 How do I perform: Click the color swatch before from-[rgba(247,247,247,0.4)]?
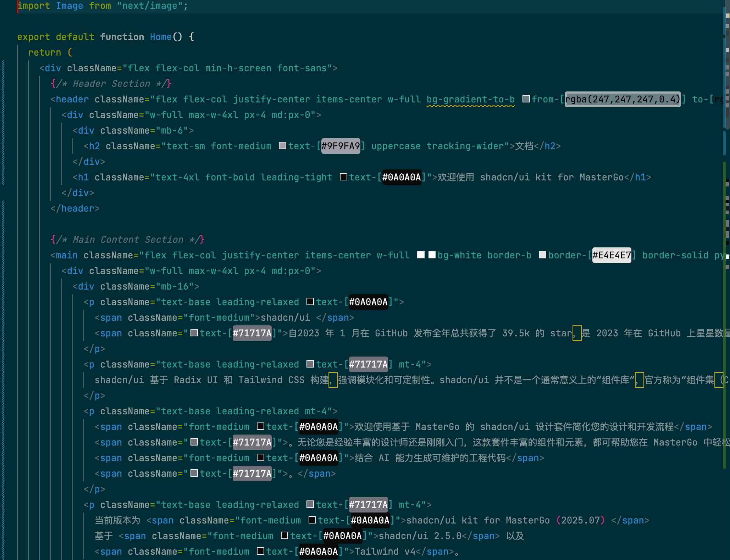tap(526, 99)
